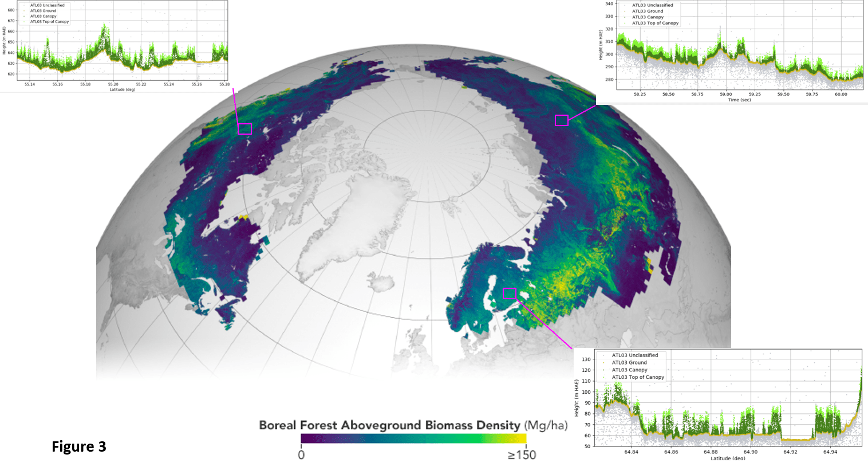Viewport: 868px width, 474px height.
Task: Click the 55.28 latitude tick in the top-left chart
Action: [224, 84]
